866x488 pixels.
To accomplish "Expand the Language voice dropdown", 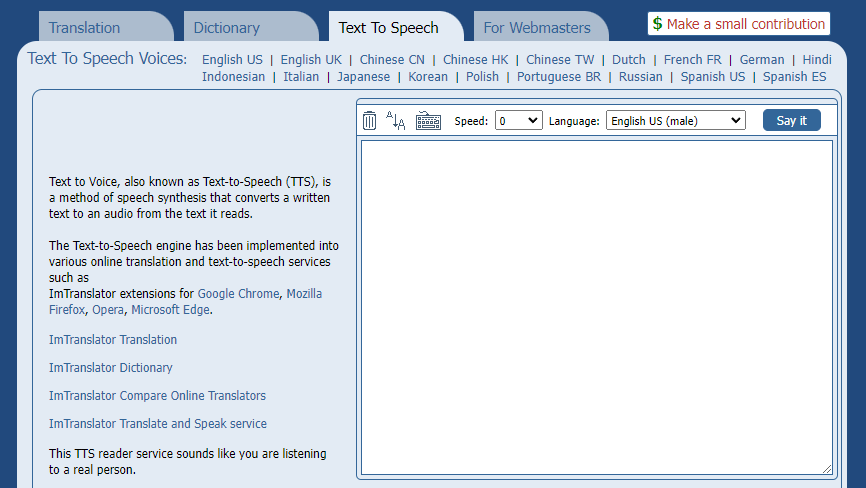I will click(x=675, y=121).
